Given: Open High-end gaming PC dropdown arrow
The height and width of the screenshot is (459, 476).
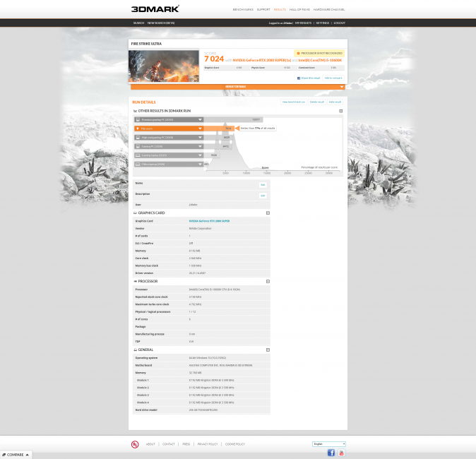Looking at the screenshot, I should coord(200,138).
